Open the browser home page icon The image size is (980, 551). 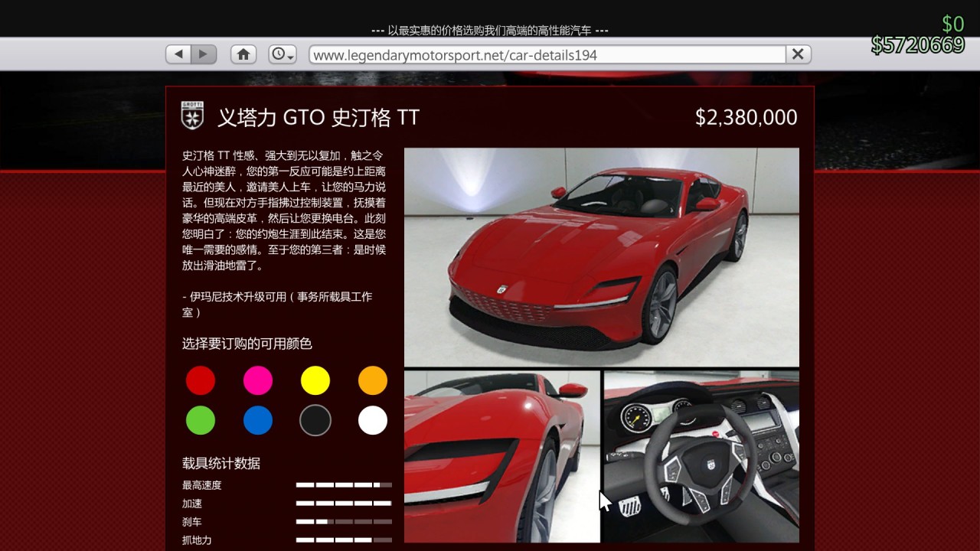tap(243, 54)
